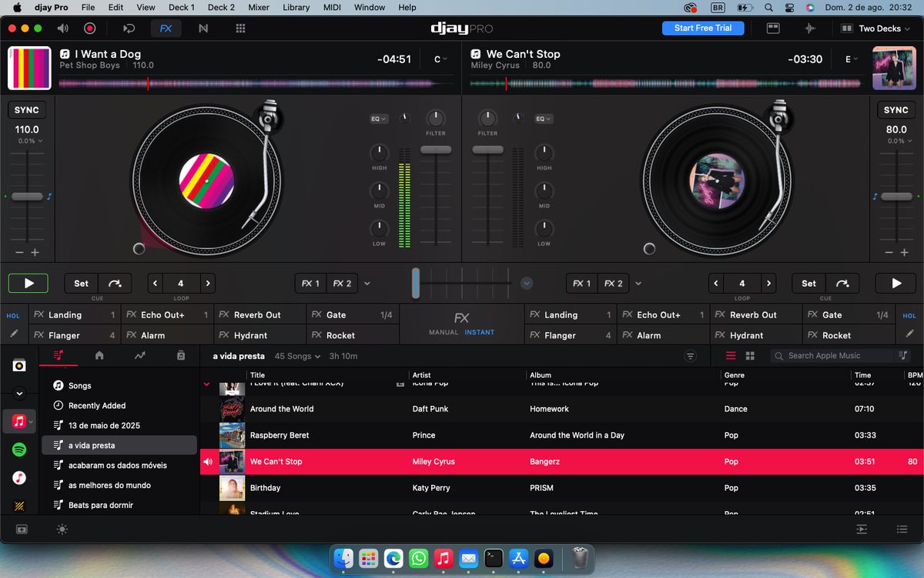Open the Spotify source in the sidebar
This screenshot has width=924, height=578.
point(19,449)
